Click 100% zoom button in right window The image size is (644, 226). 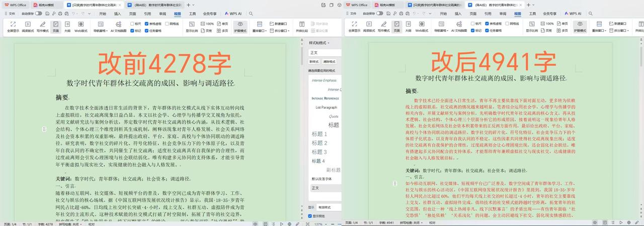(547, 24)
